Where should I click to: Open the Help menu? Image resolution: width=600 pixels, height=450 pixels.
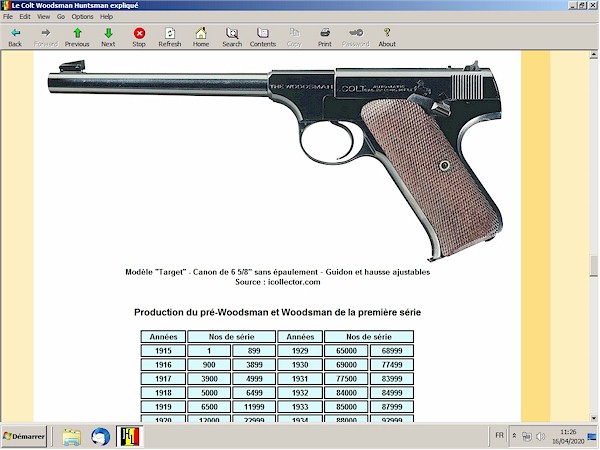[x=106, y=16]
